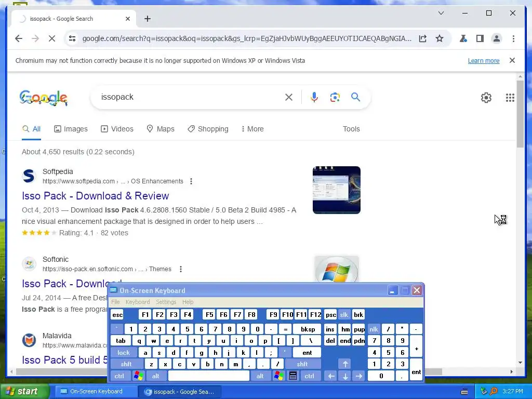
Task: Toggle the nlk num lock key
Action: (x=374, y=329)
